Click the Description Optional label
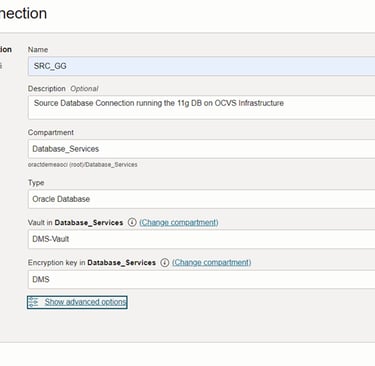375x366 pixels. (x=63, y=89)
